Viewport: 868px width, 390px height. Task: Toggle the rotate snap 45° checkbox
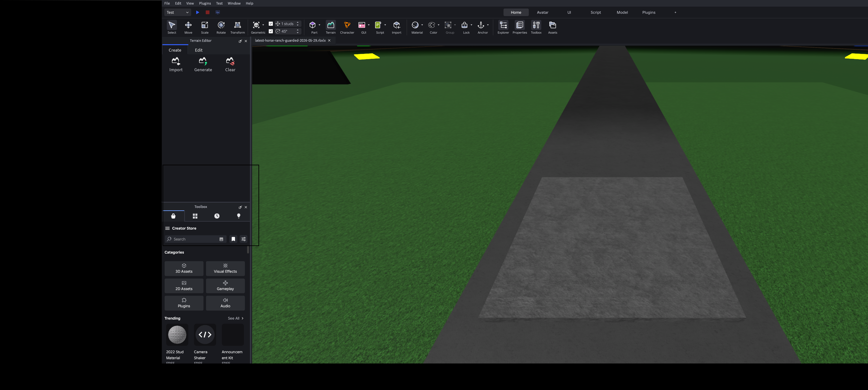(x=271, y=31)
